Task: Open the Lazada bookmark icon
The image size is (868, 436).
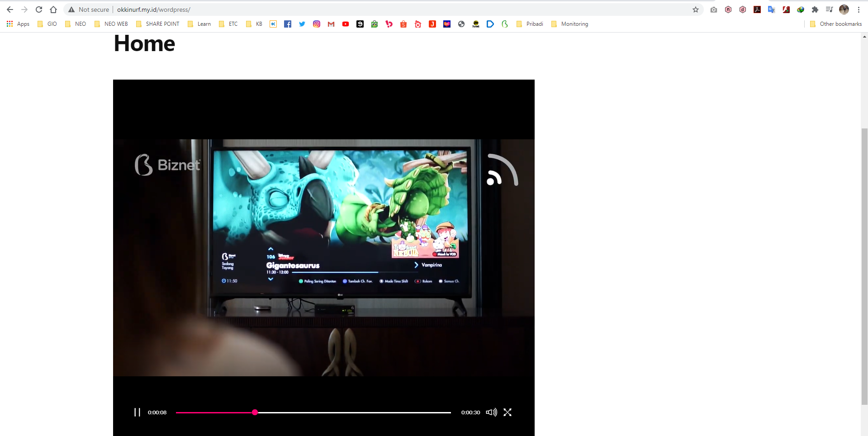Action: (447, 24)
